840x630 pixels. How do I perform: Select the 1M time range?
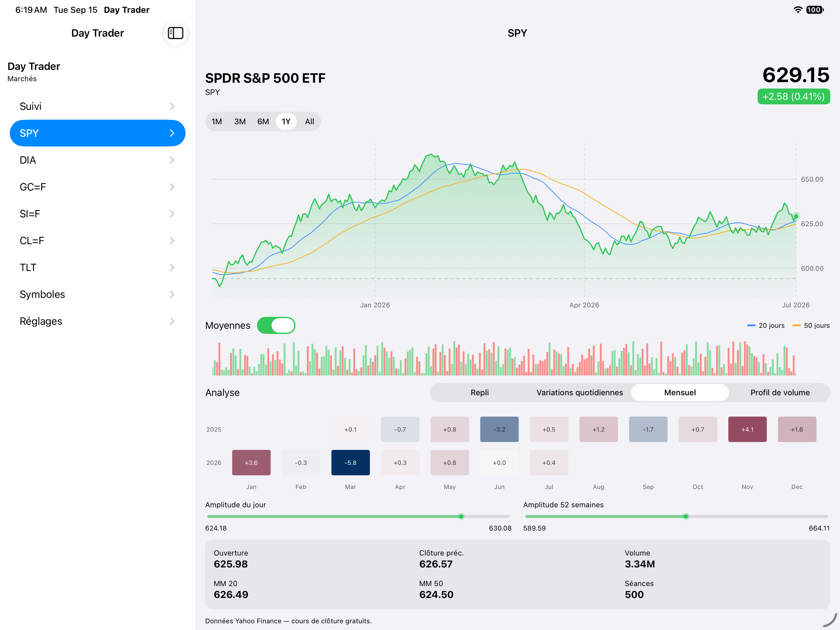(x=217, y=121)
